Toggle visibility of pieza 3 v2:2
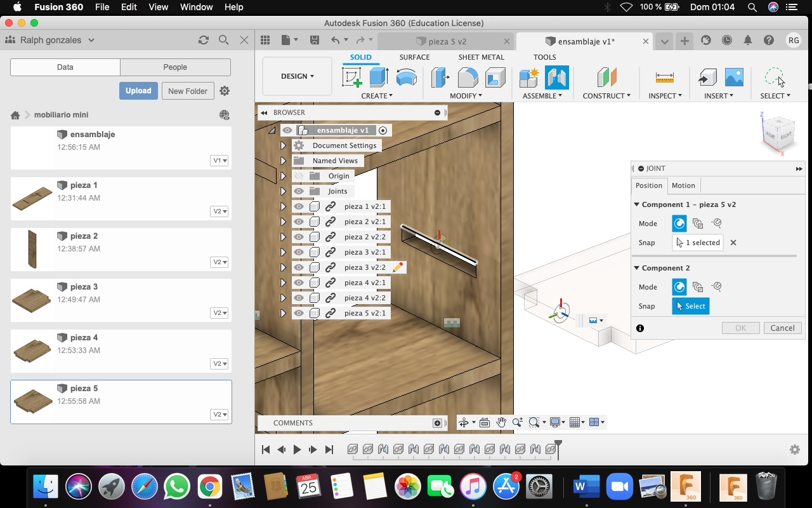Viewport: 812px width, 508px height. [299, 267]
